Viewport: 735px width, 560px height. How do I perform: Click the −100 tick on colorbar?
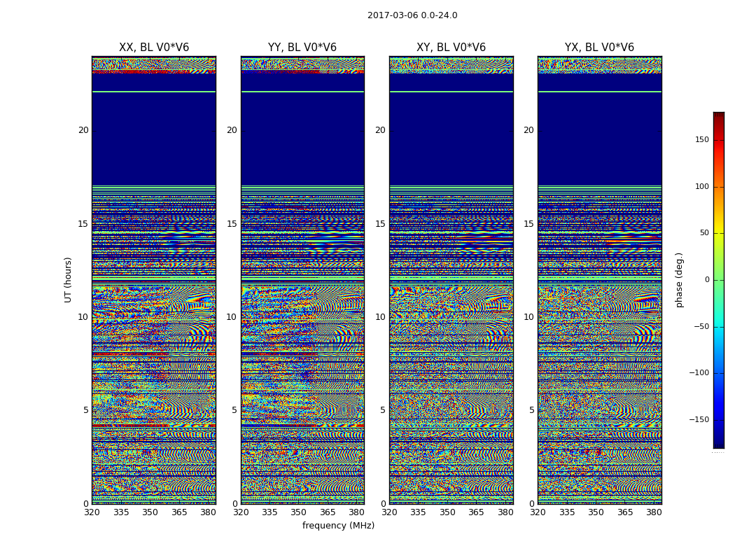699,372
